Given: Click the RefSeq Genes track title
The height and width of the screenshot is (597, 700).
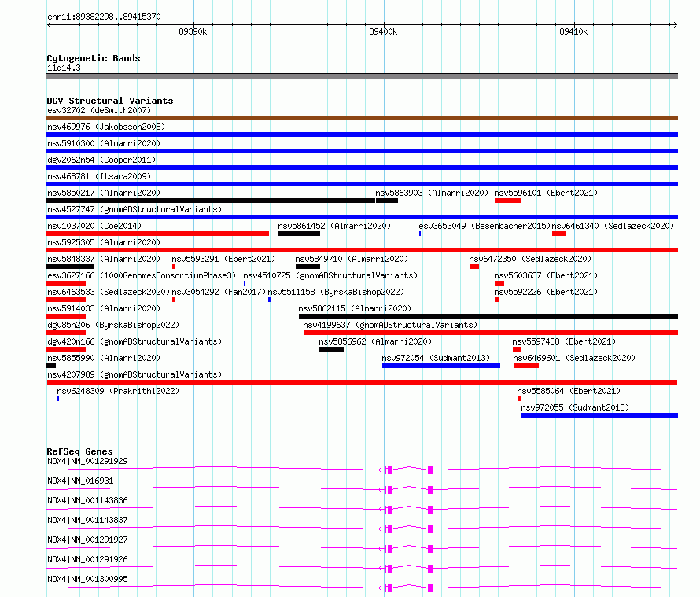Looking at the screenshot, I should coord(79,451).
